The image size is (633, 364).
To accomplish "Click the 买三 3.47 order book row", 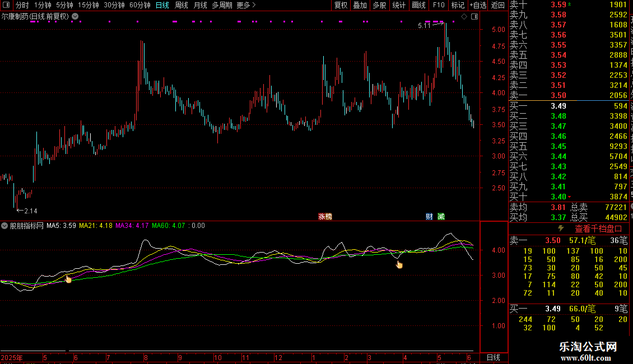I will pyautogui.click(x=569, y=126).
